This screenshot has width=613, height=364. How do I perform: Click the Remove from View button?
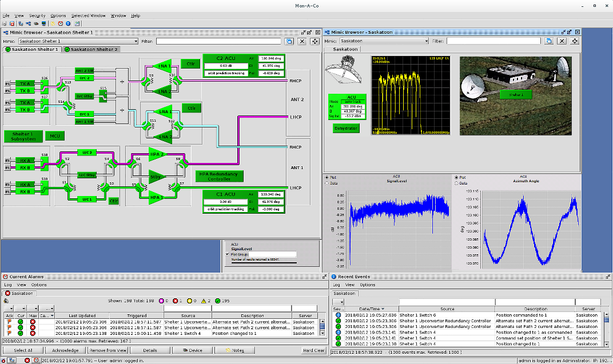click(x=108, y=350)
